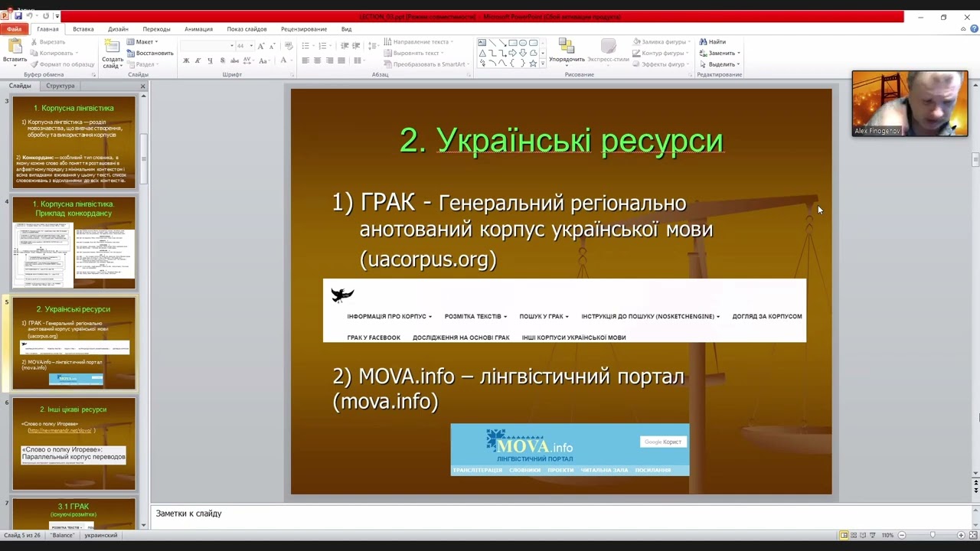Click PowerPoint help question mark icon
Screen dimensions: 980x551
click(x=974, y=29)
